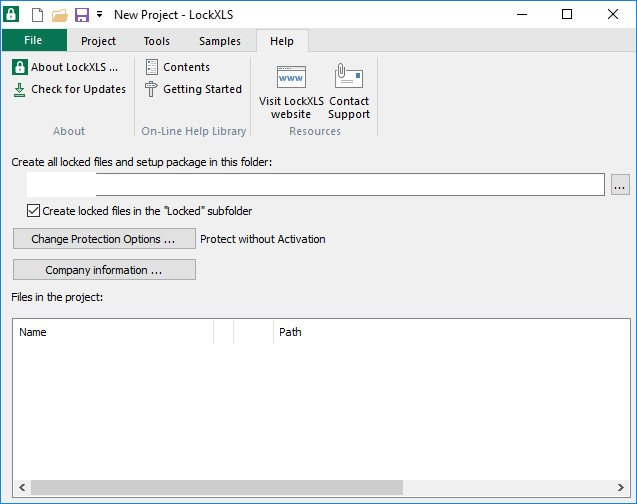
Task: Click the LockXLS padlock app icon in title bar
Action: (x=11, y=14)
